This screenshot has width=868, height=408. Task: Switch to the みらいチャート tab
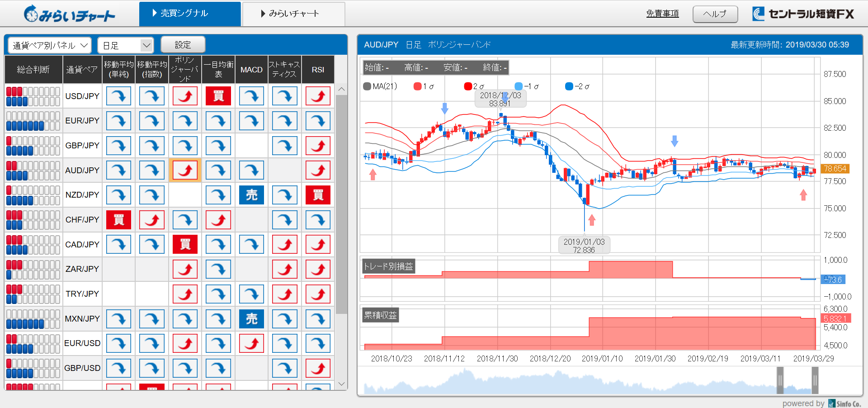(x=294, y=14)
